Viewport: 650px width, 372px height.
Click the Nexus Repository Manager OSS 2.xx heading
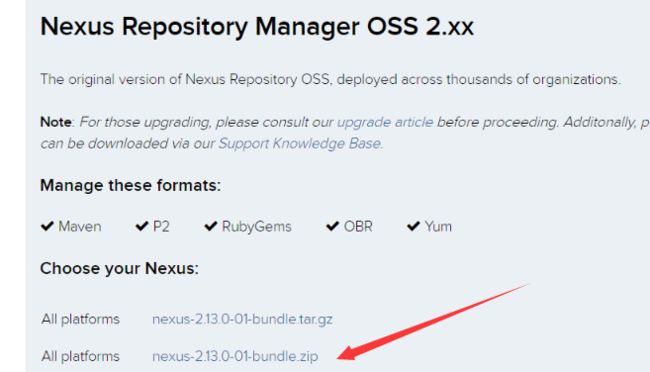[257, 27]
